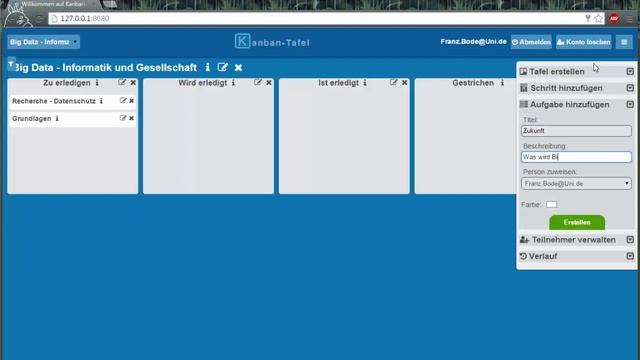Image resolution: width=640 pixels, height=360 pixels.
Task: Collapse the Aufgabe hinzufügen section
Action: point(630,105)
